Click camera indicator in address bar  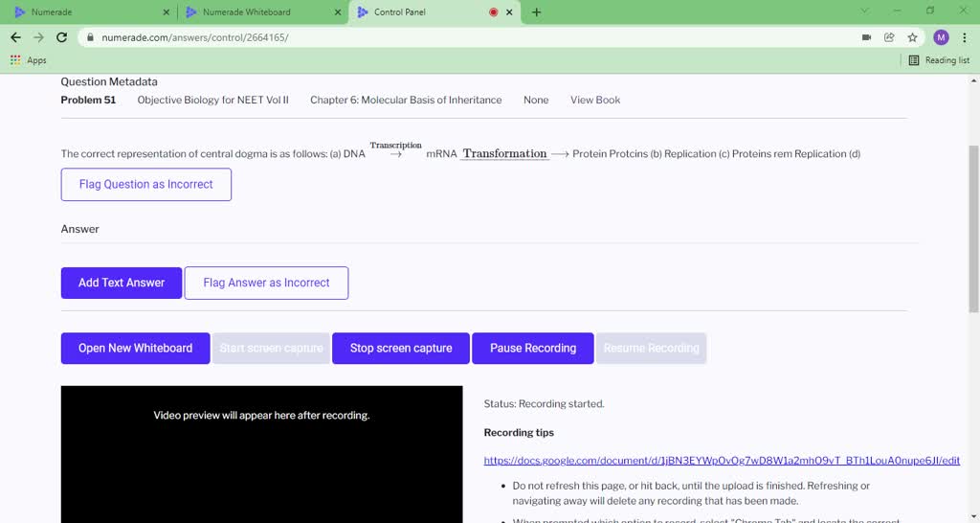click(x=866, y=37)
